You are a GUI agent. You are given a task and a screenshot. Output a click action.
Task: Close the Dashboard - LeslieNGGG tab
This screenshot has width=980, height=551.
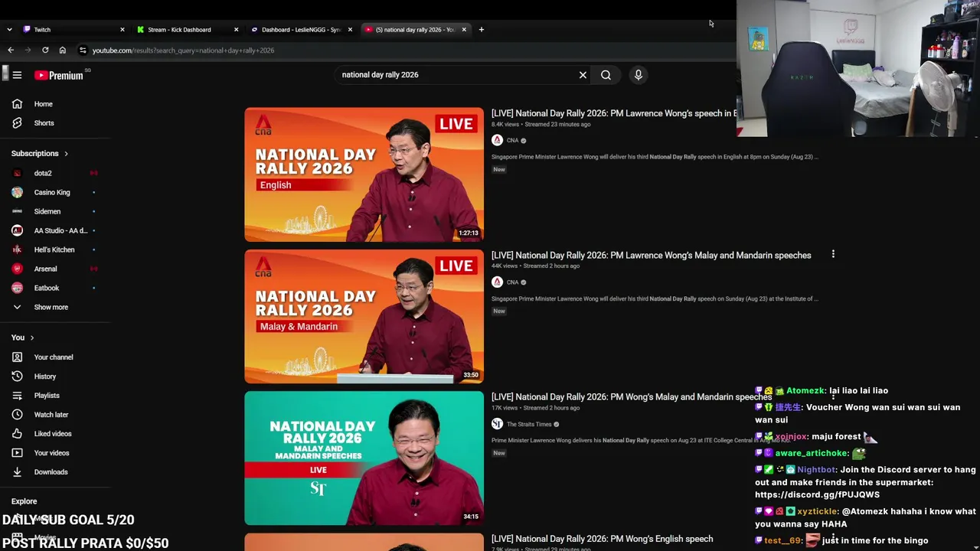tap(350, 30)
